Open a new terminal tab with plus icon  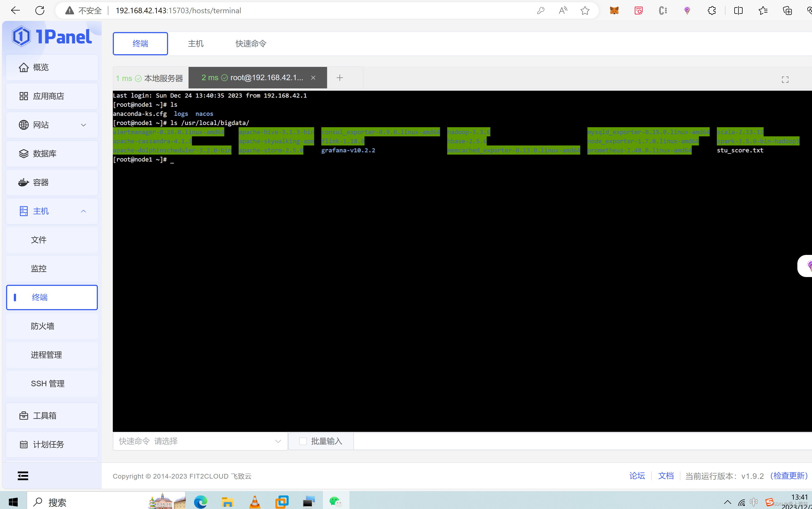pyautogui.click(x=340, y=78)
